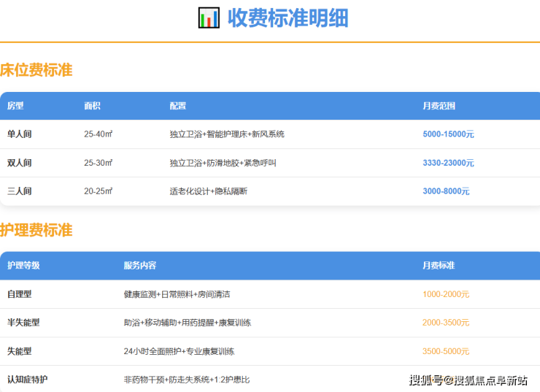Click the 面积 column header
Screen dimensions: 540x392
tap(92, 106)
